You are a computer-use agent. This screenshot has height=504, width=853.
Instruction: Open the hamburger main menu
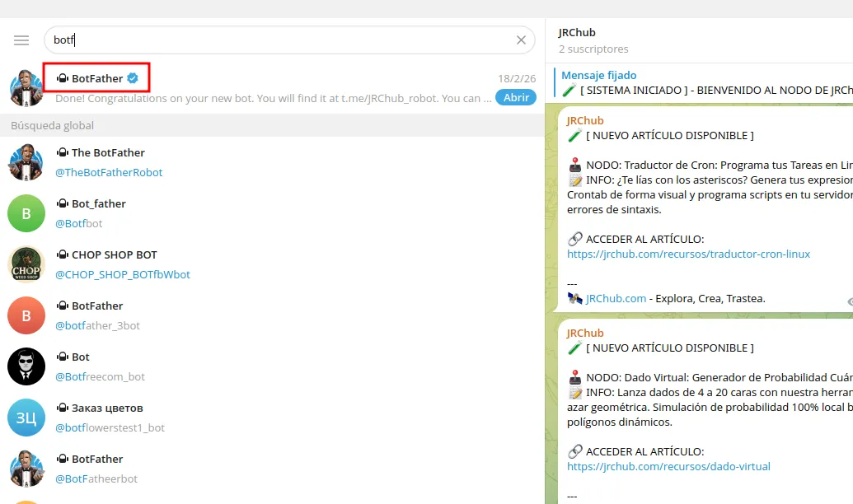tap(21, 40)
